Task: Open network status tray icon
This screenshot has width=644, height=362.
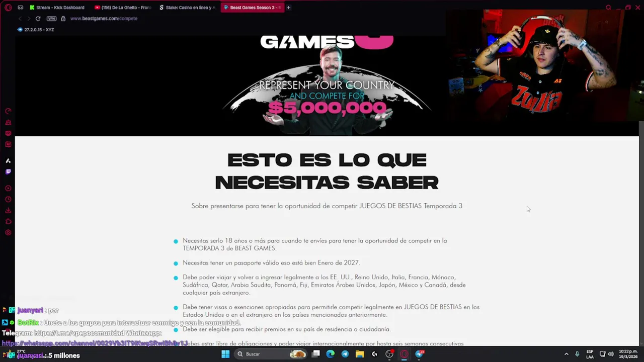Action: click(x=602, y=354)
